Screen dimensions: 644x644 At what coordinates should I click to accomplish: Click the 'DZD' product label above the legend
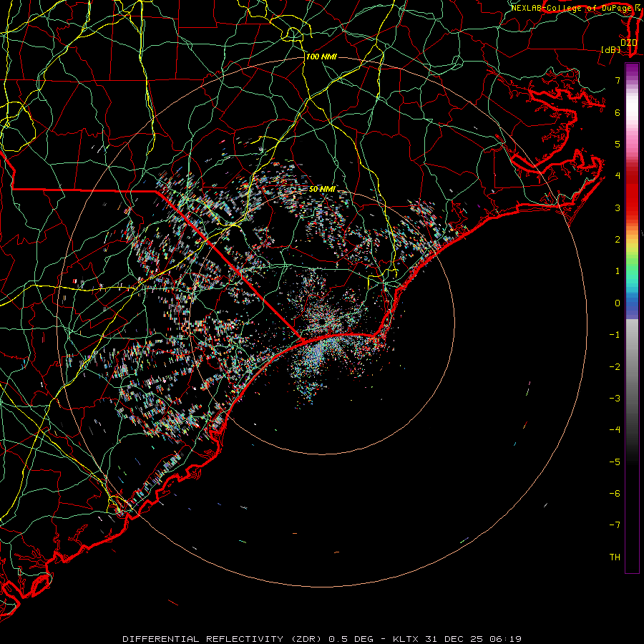click(629, 43)
